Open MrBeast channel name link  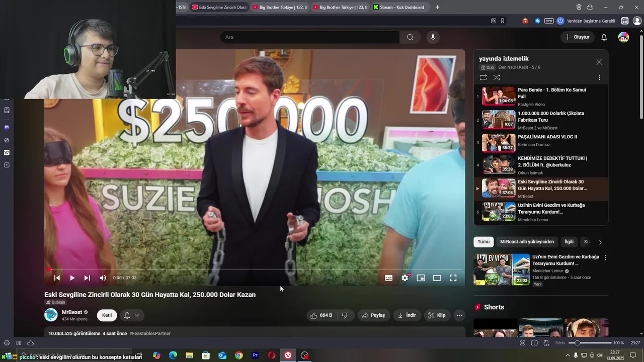tap(72, 312)
